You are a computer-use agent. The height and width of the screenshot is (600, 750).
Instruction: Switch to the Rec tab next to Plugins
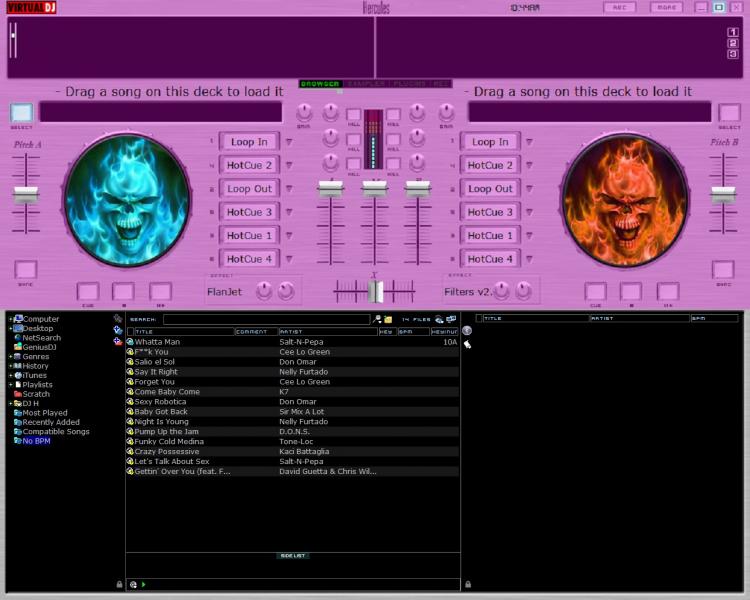click(441, 84)
